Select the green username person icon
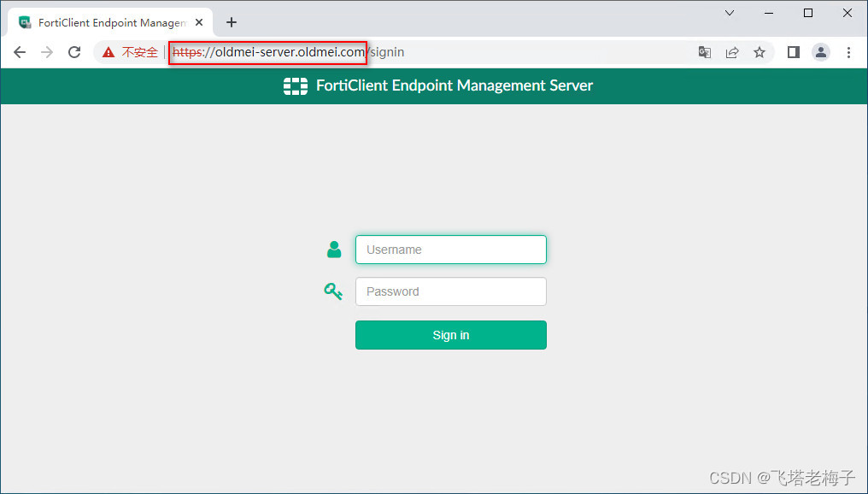Screen dimensions: 868x494 click(333, 249)
